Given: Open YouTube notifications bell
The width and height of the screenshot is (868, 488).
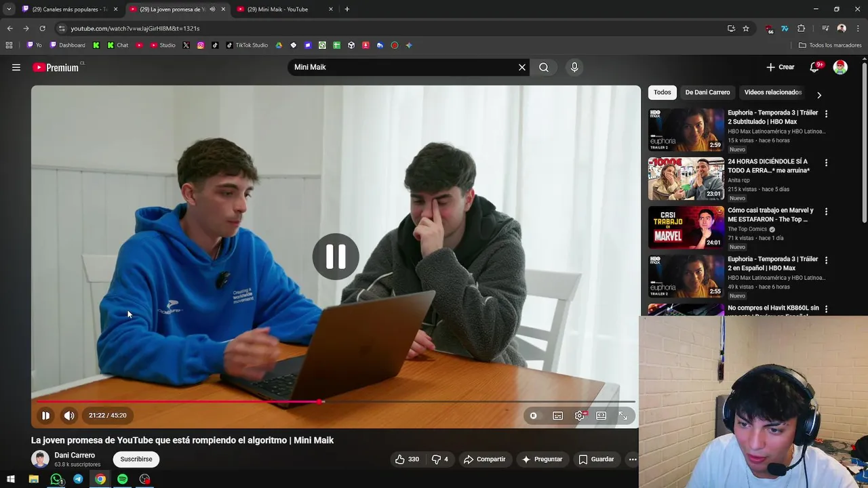Looking at the screenshot, I should [x=815, y=67].
